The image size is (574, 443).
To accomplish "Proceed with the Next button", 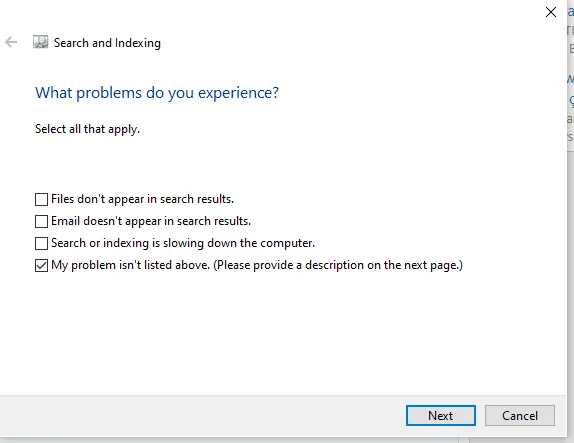I will pyautogui.click(x=441, y=416).
